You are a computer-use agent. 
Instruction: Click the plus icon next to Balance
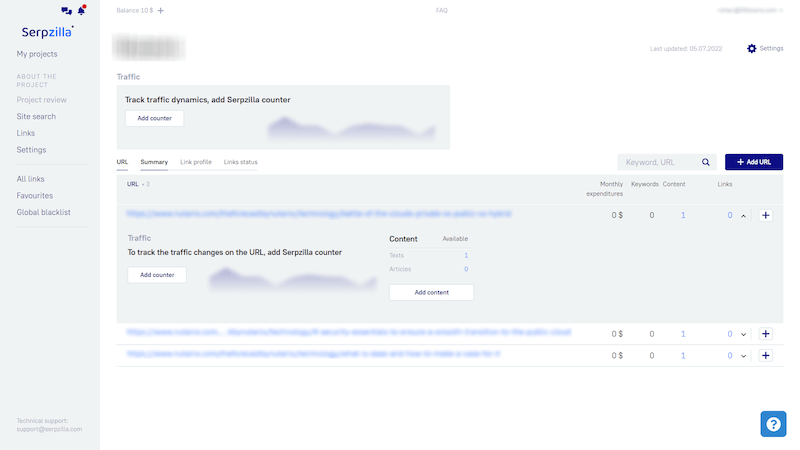(161, 10)
